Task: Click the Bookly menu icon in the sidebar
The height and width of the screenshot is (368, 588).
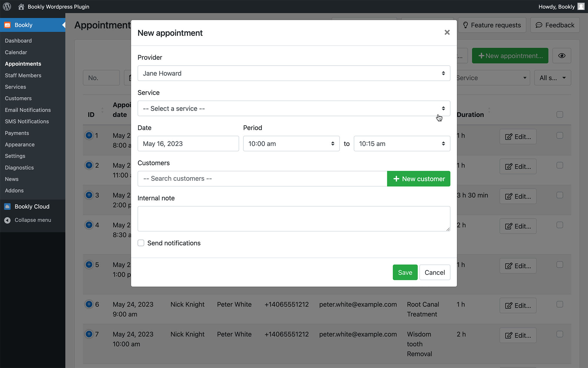Action: coord(8,25)
